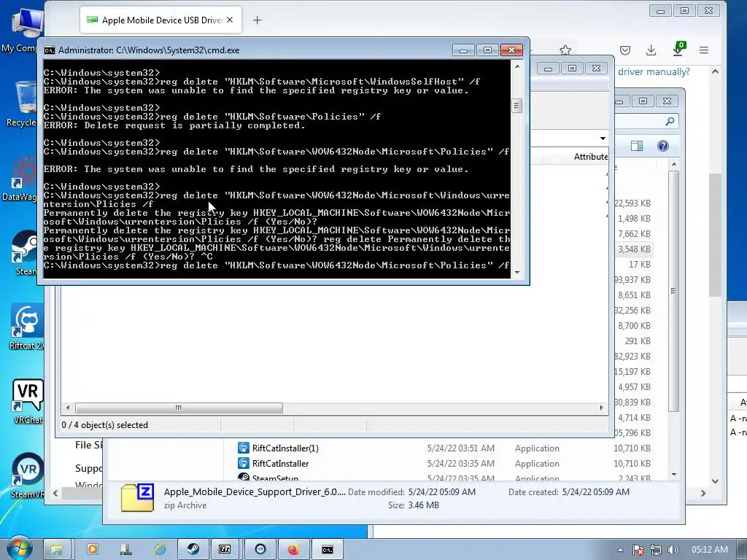This screenshot has height=560, width=747.
Task: Select the SteamVR desktop shortcut
Action: point(27,475)
